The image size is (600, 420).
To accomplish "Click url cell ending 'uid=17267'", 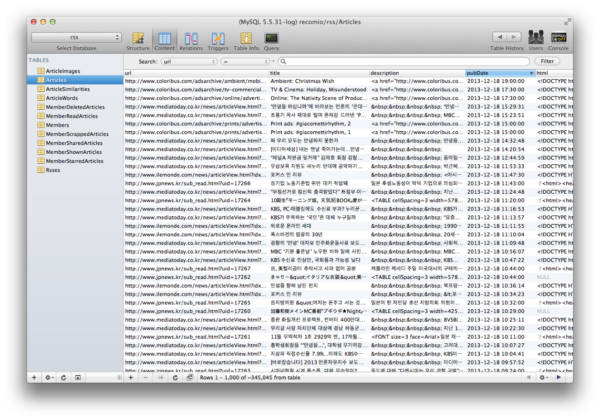I will tap(188, 269).
